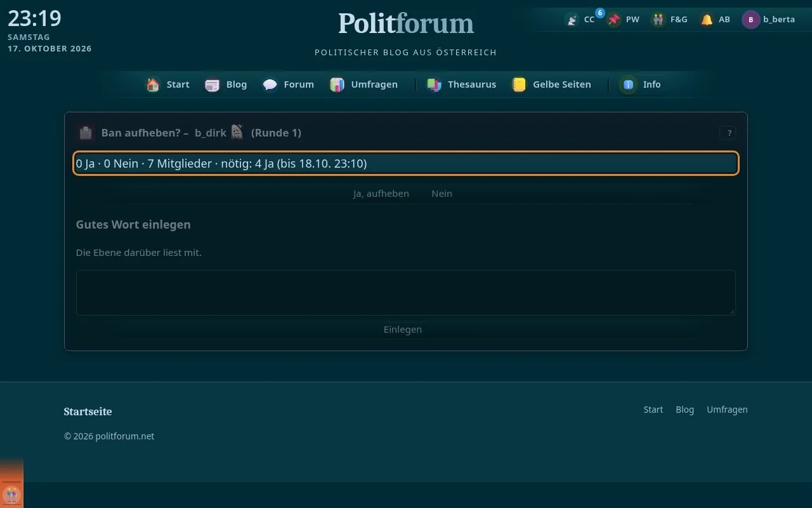Open the help question mark button
This screenshot has width=812, height=508.
728,133
